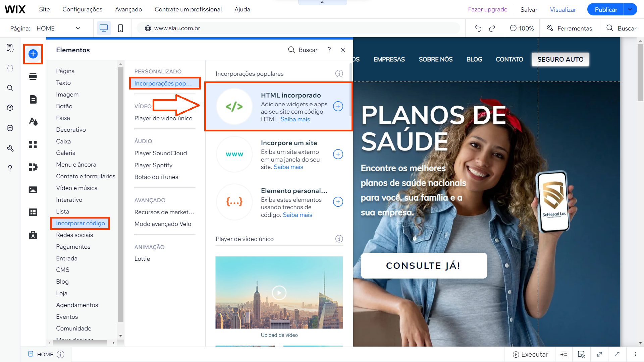Click the blue Add Elements plus icon
The height and width of the screenshot is (362, 644).
(33, 54)
